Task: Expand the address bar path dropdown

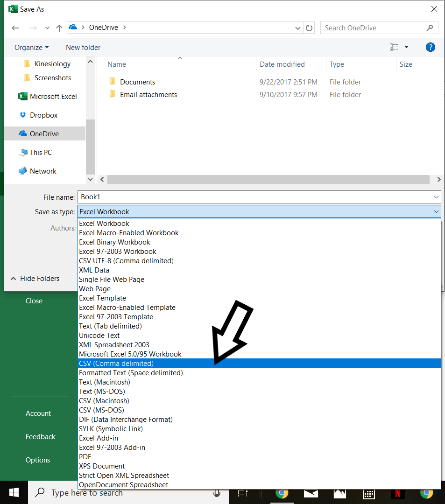Action: click(x=298, y=28)
